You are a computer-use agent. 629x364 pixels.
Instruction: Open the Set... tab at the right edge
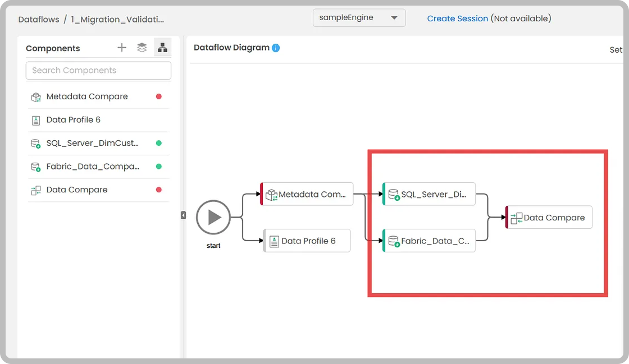tap(616, 50)
